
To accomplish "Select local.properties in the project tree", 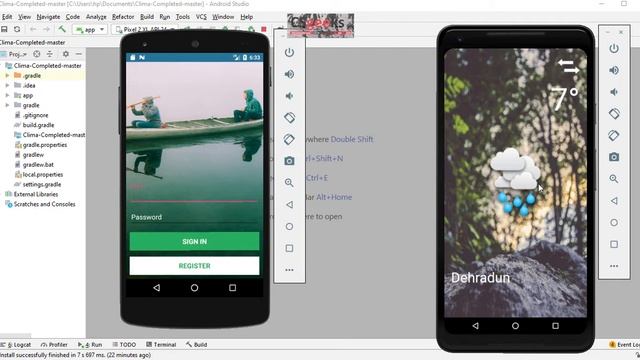I will [42, 174].
